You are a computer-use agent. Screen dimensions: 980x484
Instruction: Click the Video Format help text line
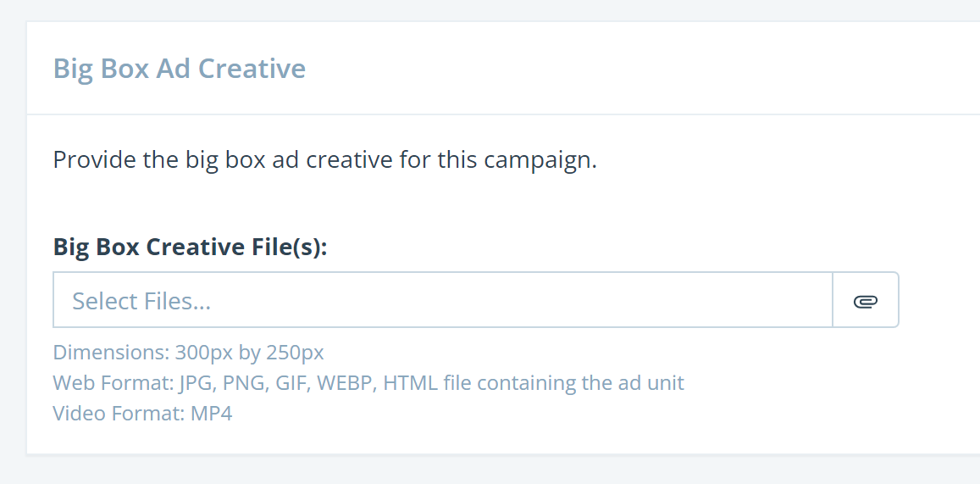point(142,414)
